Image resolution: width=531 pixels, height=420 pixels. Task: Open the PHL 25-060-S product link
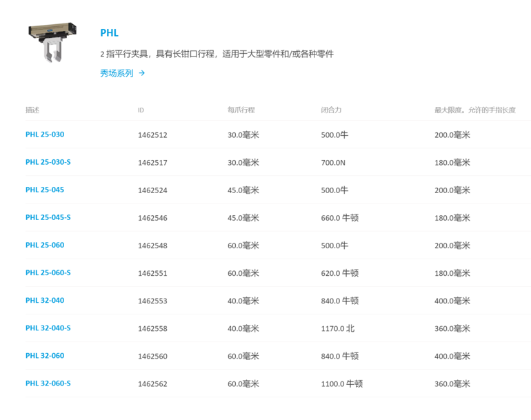pos(48,272)
